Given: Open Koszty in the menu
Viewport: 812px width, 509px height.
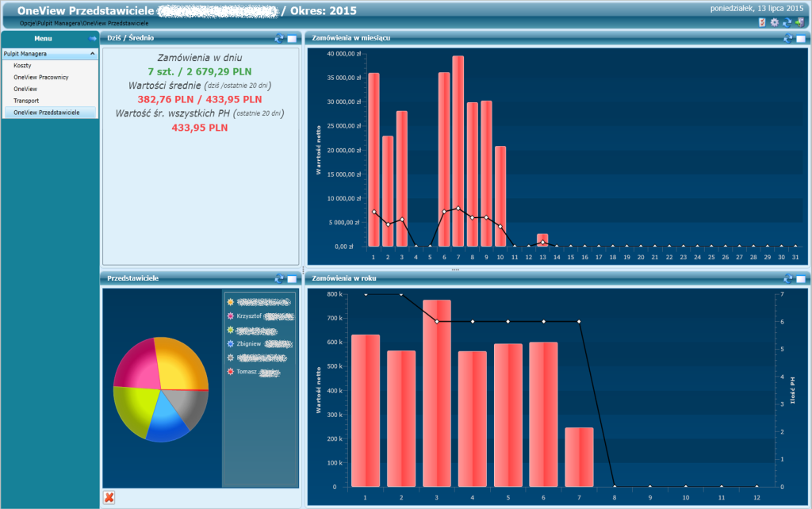Looking at the screenshot, I should click(22, 65).
